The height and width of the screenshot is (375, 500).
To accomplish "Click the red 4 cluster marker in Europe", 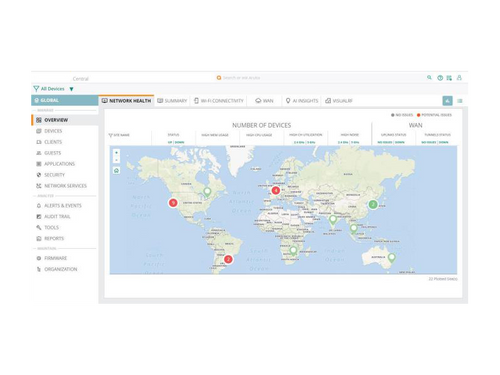I will click(x=276, y=190).
